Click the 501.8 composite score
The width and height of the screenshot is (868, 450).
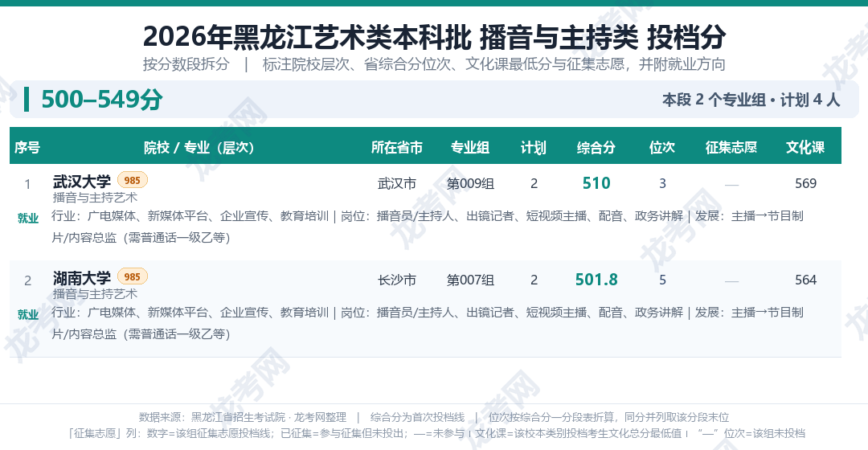[x=596, y=280]
